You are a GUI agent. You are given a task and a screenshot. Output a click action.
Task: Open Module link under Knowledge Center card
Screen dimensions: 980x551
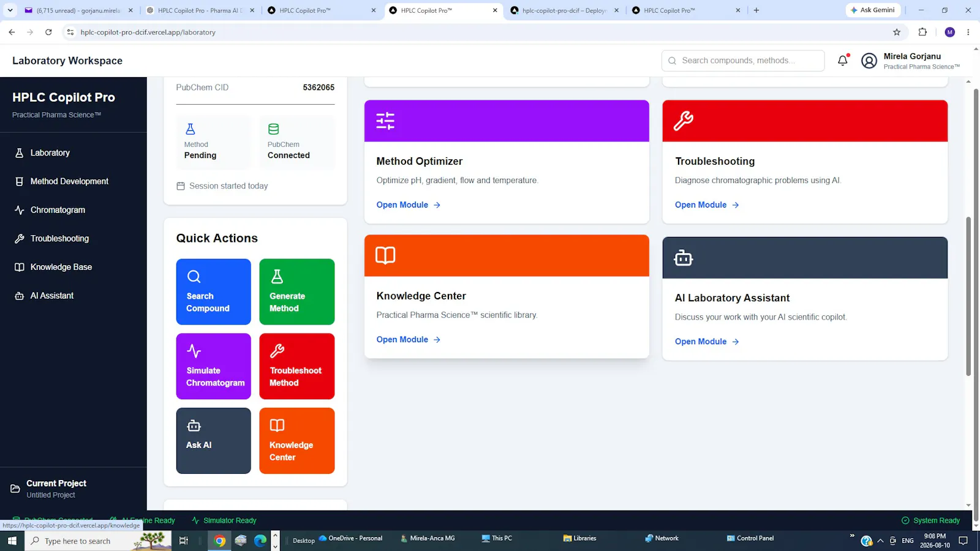click(x=409, y=340)
